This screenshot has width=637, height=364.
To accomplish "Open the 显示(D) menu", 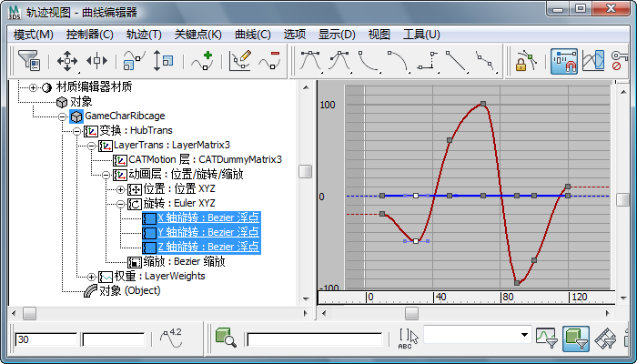I will point(337,35).
